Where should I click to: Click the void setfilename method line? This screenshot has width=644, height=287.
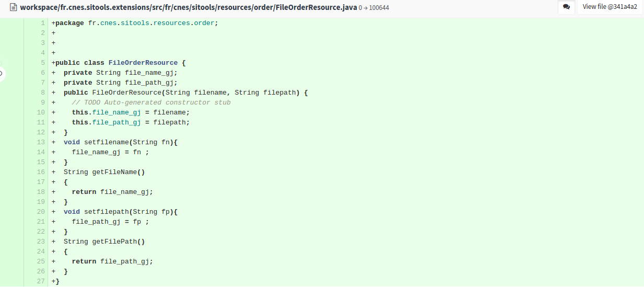coord(121,143)
